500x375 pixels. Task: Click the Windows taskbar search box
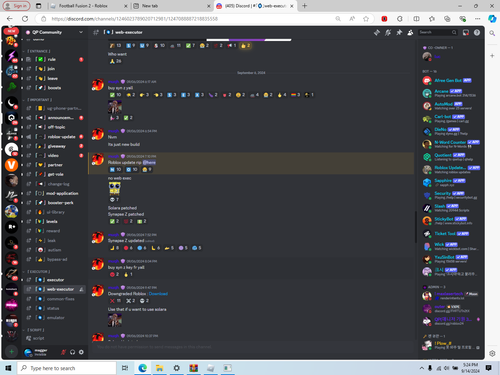point(67,368)
